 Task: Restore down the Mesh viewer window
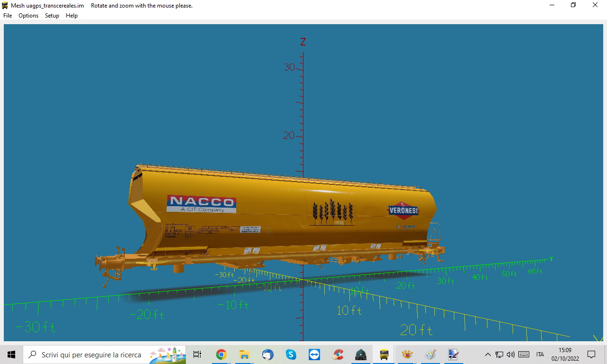pyautogui.click(x=573, y=5)
